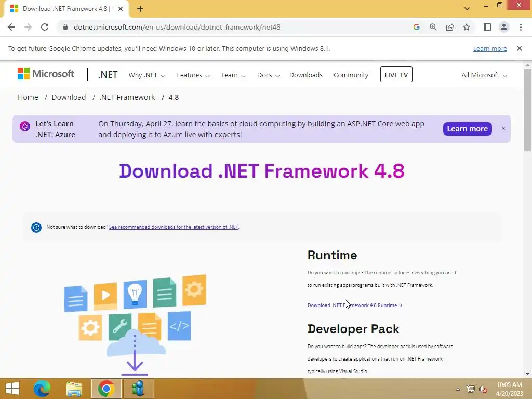Dismiss the Windows 8.1 update notice

[x=519, y=48]
